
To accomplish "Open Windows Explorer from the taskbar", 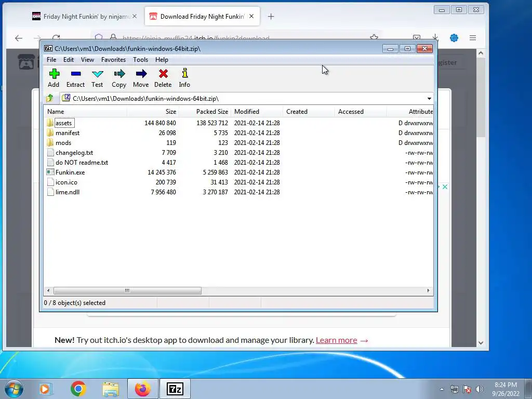I will click(111, 389).
